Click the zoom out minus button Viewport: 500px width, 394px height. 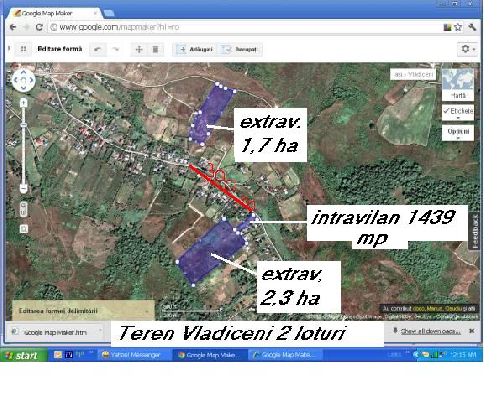(23, 189)
